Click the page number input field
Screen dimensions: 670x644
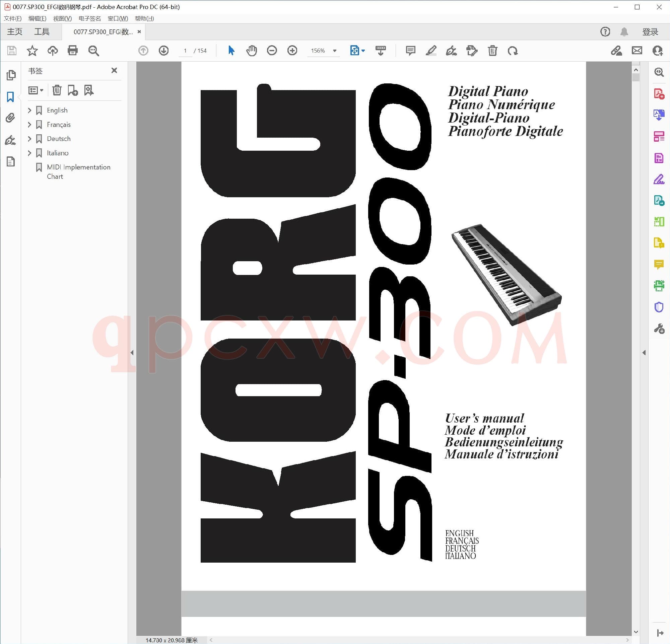point(185,51)
